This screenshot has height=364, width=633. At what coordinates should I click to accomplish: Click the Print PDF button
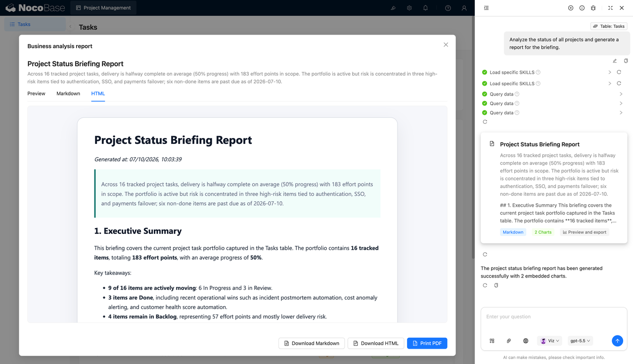(x=427, y=343)
